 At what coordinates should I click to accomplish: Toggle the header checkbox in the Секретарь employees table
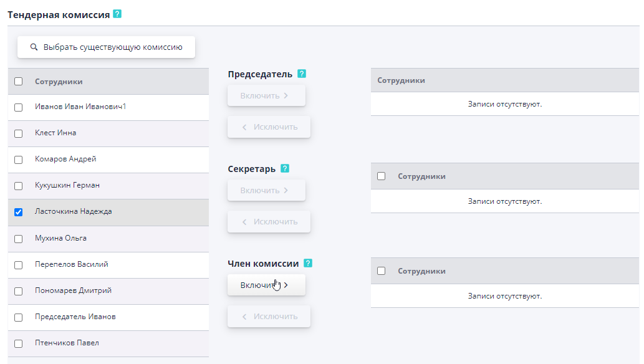(381, 176)
